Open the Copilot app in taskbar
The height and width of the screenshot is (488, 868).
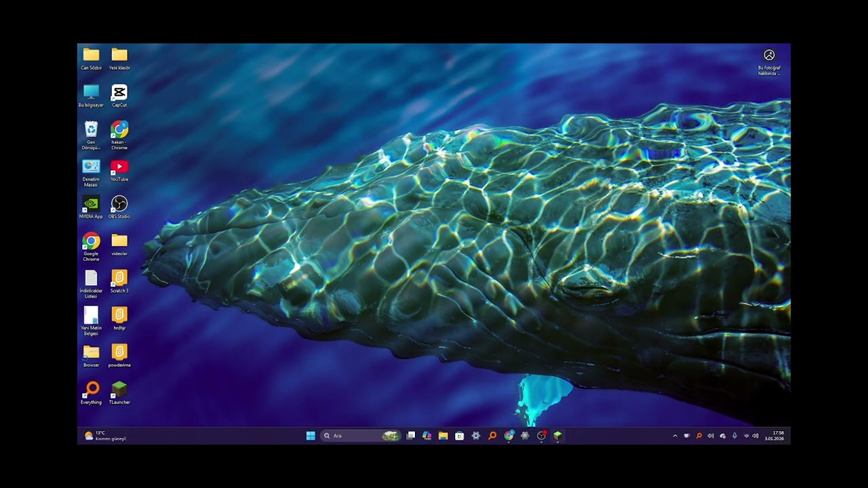point(427,436)
